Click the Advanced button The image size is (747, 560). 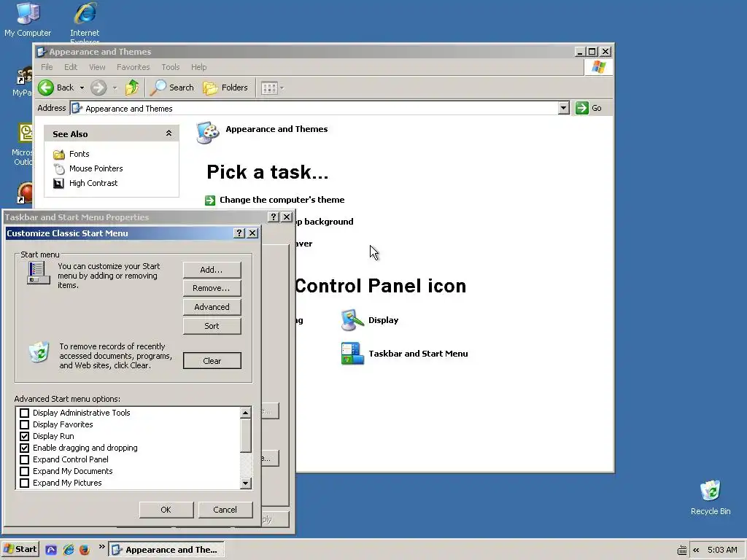pyautogui.click(x=212, y=307)
